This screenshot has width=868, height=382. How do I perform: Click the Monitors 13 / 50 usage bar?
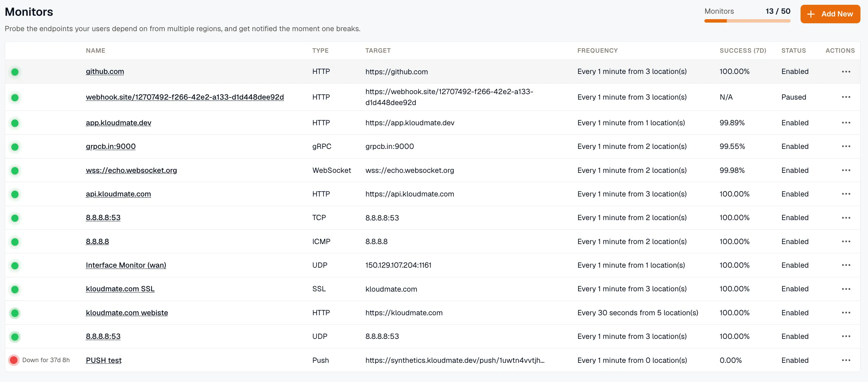coord(747,21)
